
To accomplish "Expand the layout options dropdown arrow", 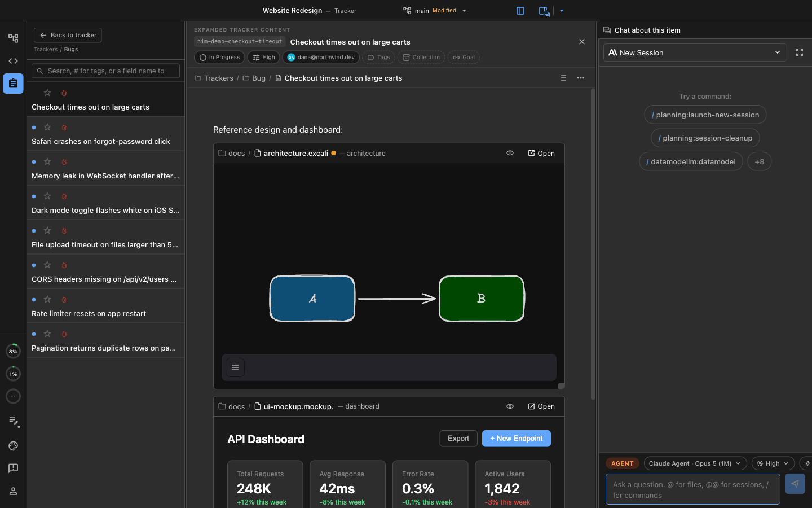I will [562, 11].
